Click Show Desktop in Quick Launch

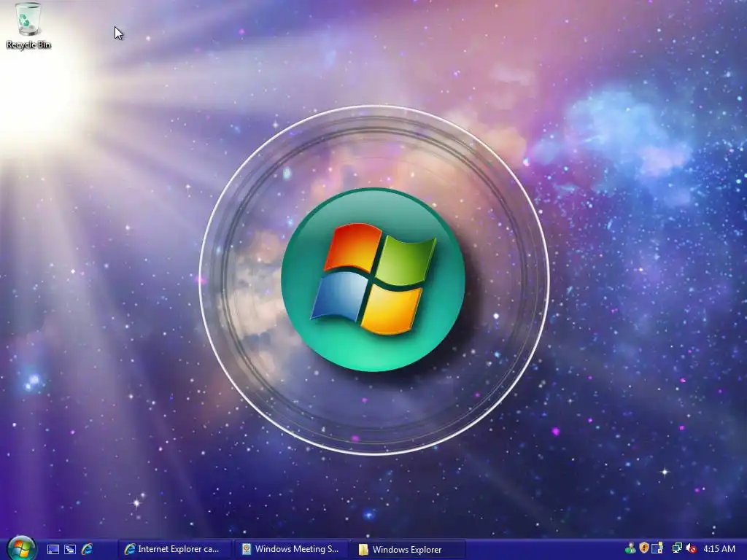click(x=53, y=550)
